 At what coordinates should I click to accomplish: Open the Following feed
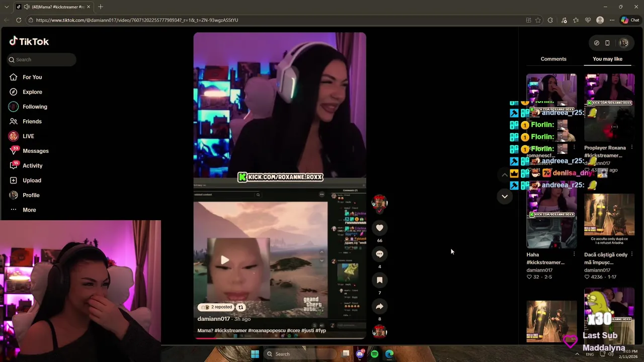(x=35, y=107)
